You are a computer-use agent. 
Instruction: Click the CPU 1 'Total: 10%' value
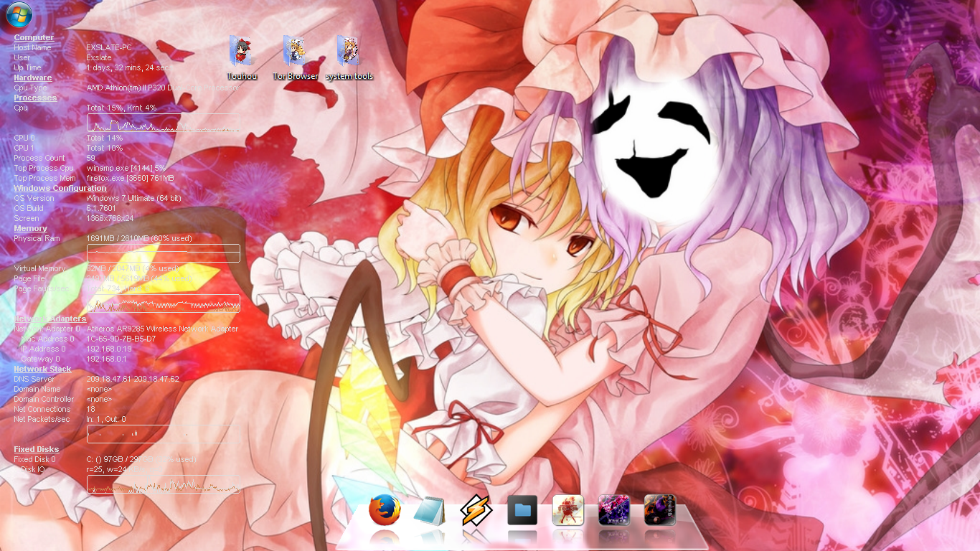coord(105,148)
